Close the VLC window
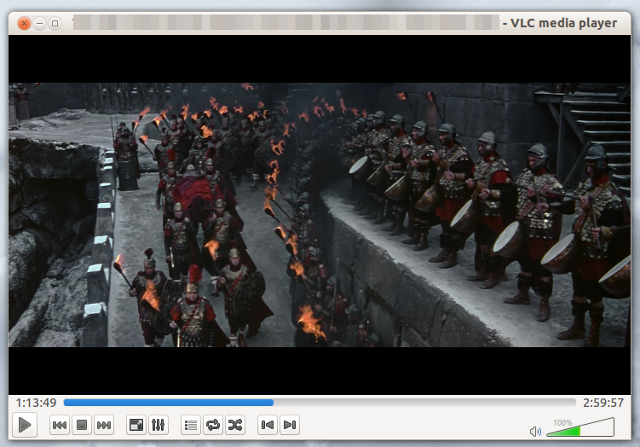Screen dimensions: 640x447 pyautogui.click(x=24, y=23)
